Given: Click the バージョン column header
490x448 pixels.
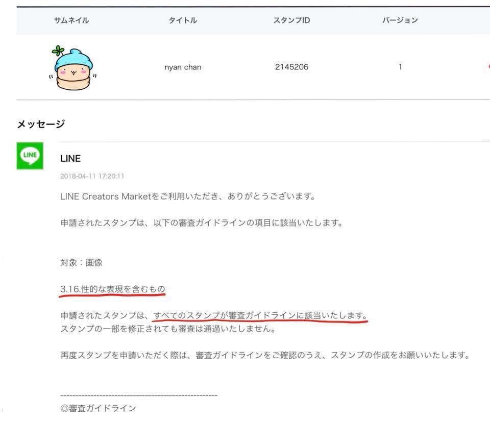Looking at the screenshot, I should [400, 20].
